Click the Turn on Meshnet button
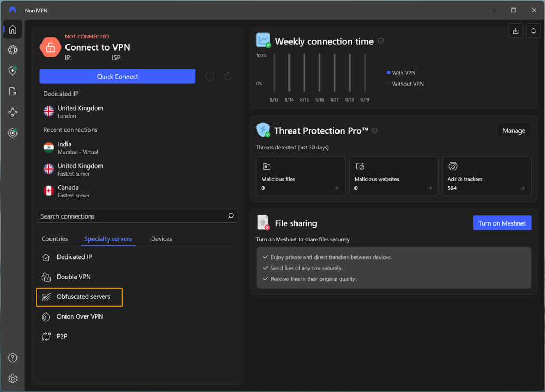 tap(502, 223)
